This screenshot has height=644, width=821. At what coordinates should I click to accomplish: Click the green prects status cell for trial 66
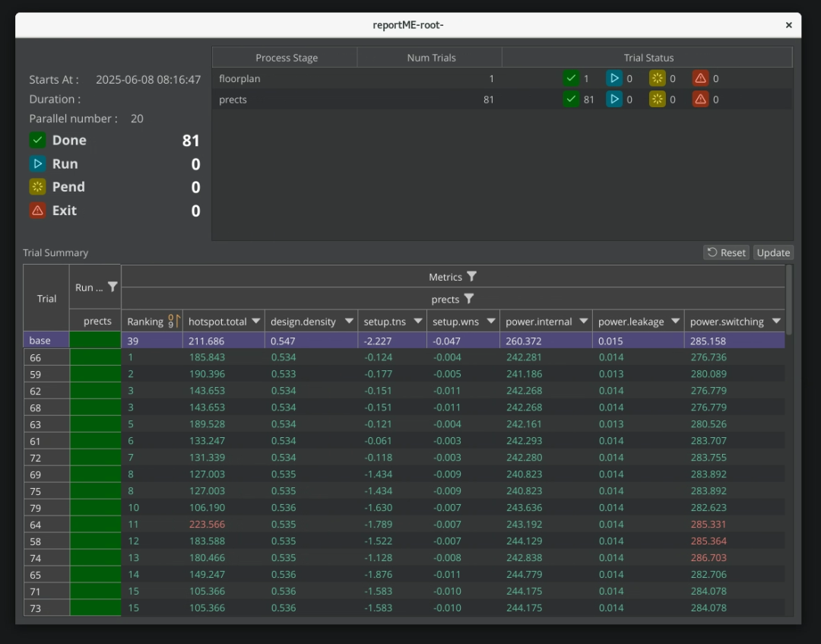[95, 357]
